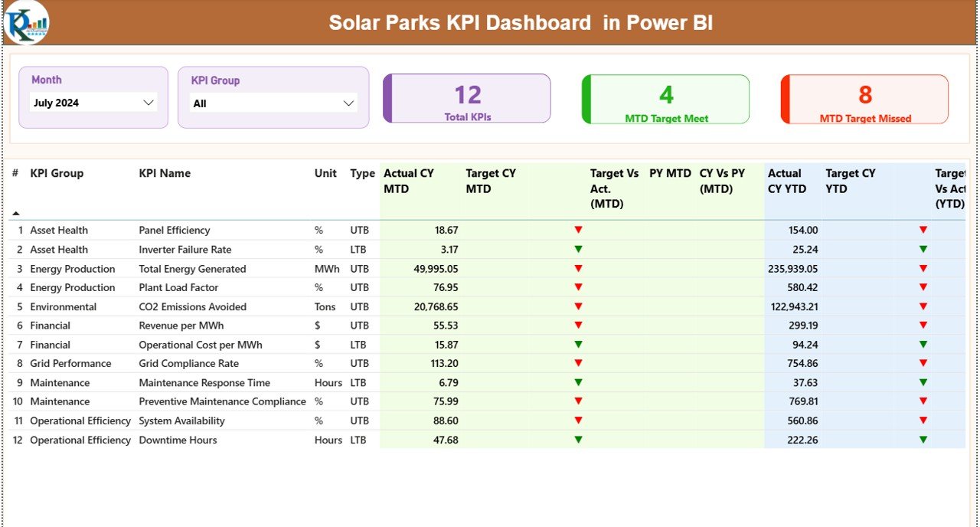Click the green indicator on the Downtime Hours row
Viewport: 980px width, 527px height.
(579, 440)
